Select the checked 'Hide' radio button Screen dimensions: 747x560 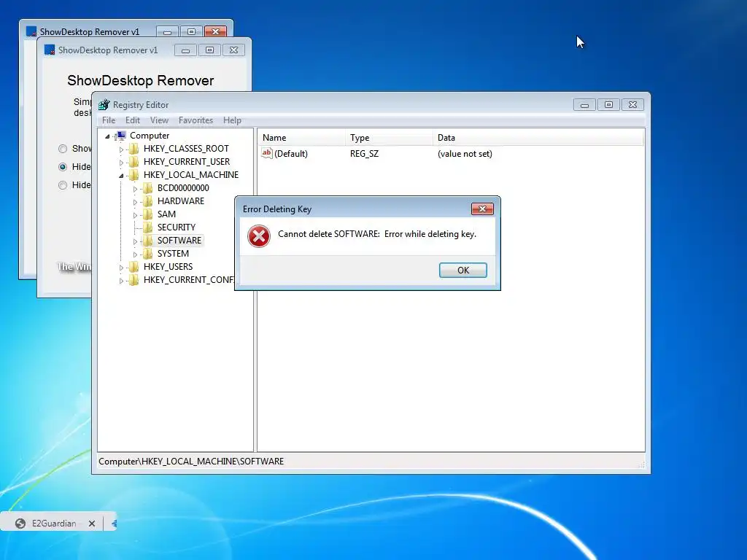coord(63,167)
